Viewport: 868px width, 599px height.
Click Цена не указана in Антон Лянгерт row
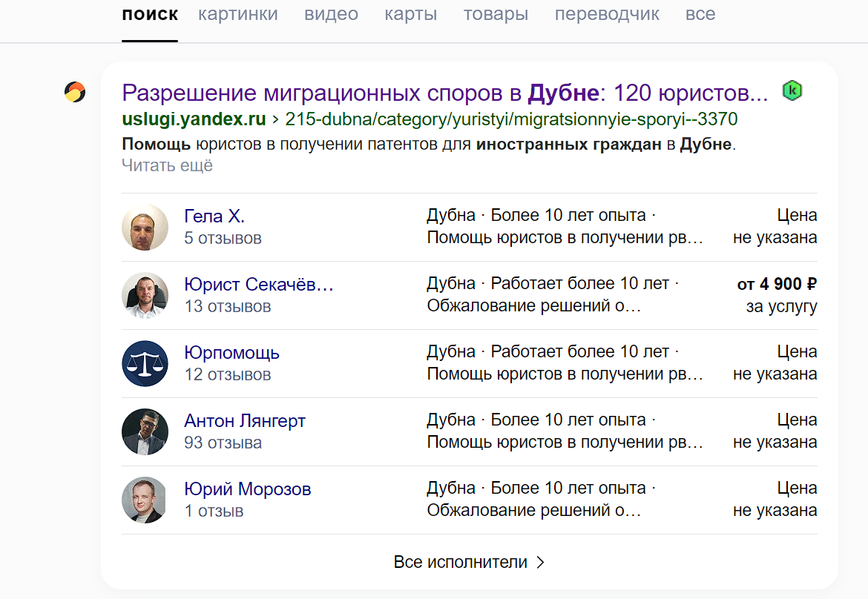click(x=775, y=431)
